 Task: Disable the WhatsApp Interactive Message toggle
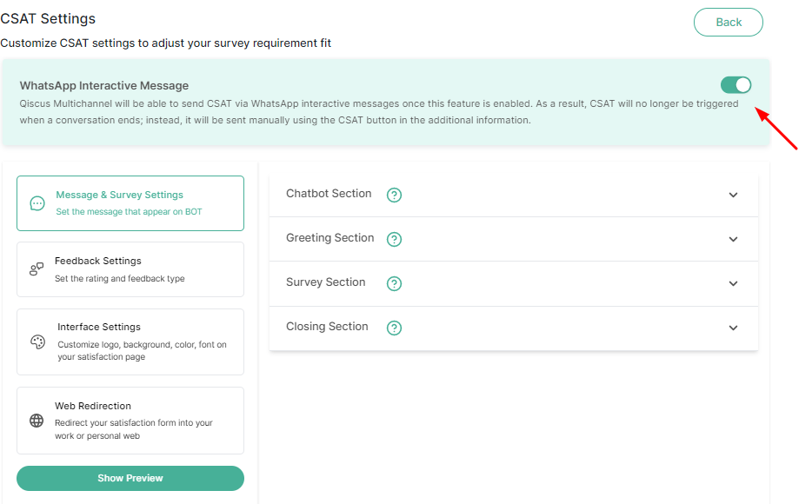(x=735, y=84)
